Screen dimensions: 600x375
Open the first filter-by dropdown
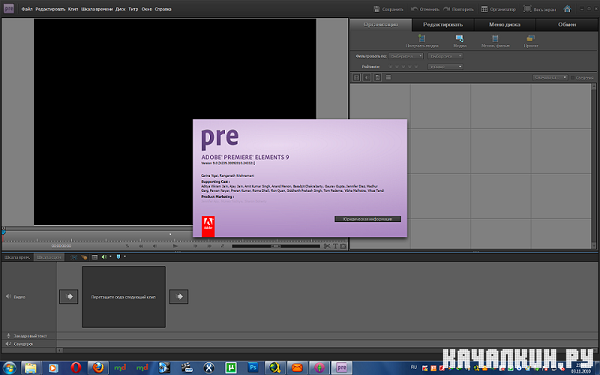pyautogui.click(x=406, y=56)
